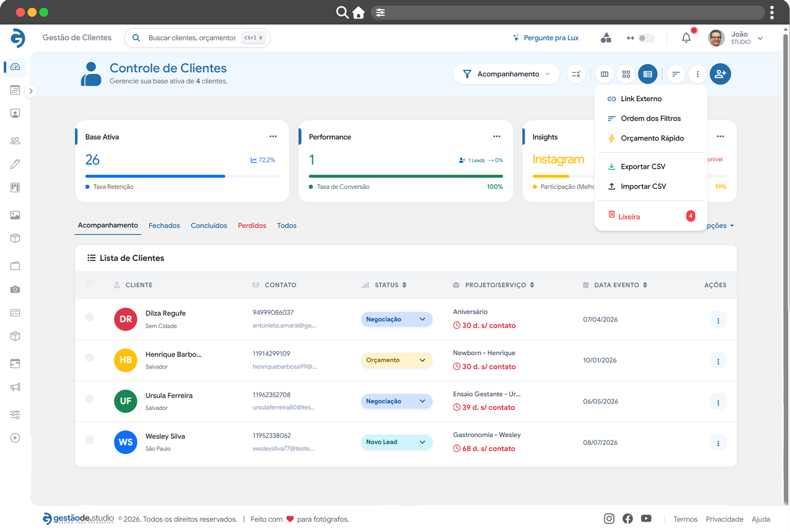Select all clients header checkbox
790x532 pixels.
[89, 284]
